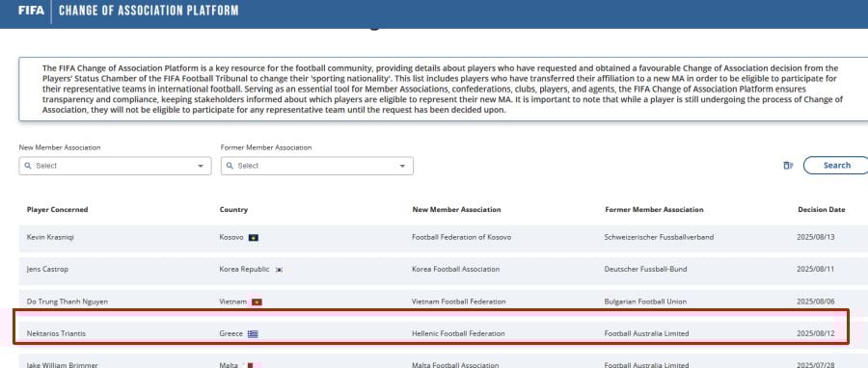The image size is (868, 368).
Task: Click the Search button
Action: [836, 165]
